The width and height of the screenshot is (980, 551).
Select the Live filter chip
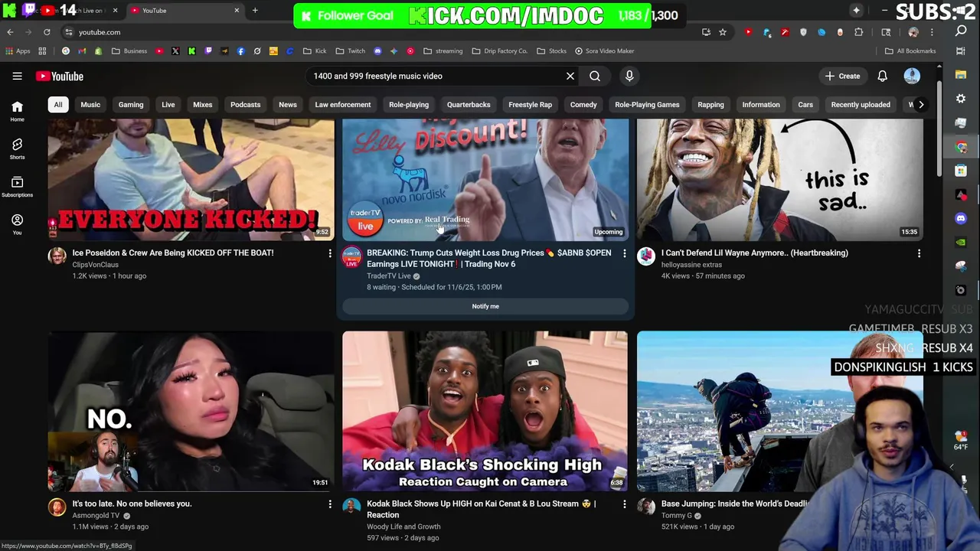(x=168, y=104)
